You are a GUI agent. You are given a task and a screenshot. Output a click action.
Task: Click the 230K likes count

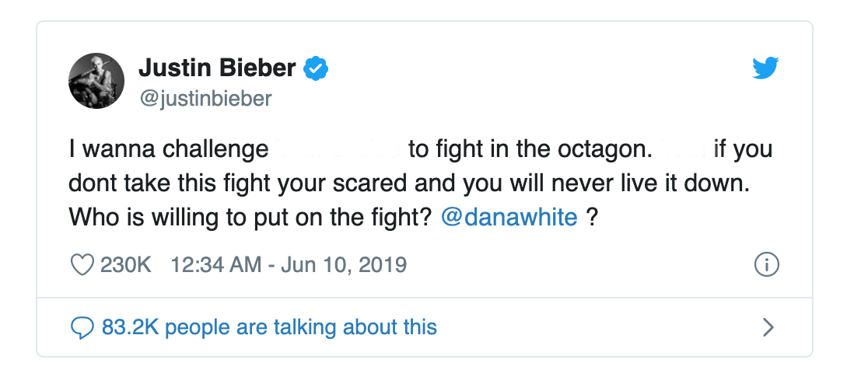coord(125,265)
